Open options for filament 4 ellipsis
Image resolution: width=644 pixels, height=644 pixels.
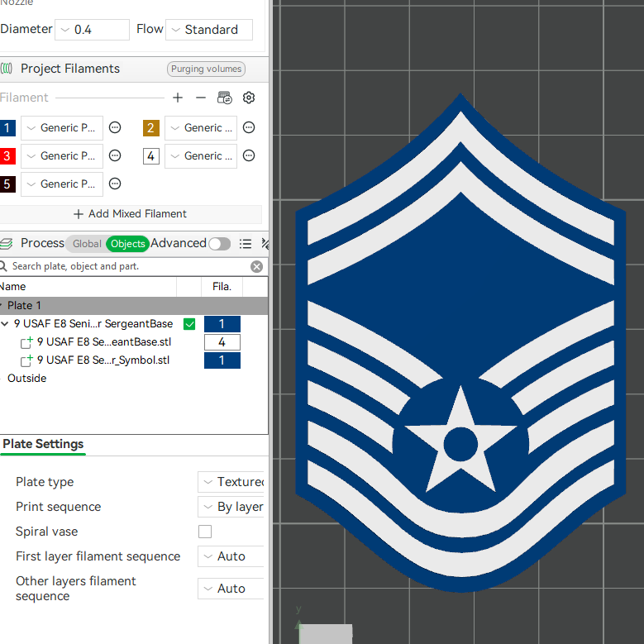(x=249, y=155)
